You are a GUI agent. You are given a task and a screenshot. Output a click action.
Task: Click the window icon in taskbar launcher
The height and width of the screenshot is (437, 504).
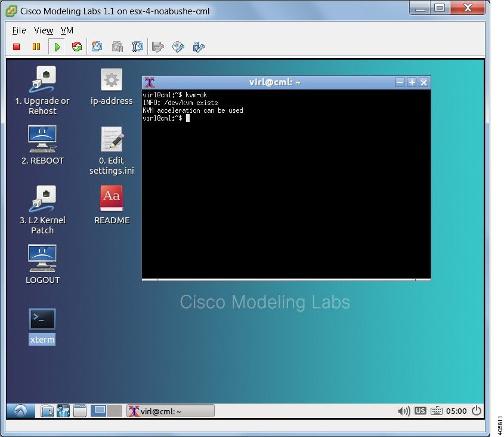[x=79, y=411]
